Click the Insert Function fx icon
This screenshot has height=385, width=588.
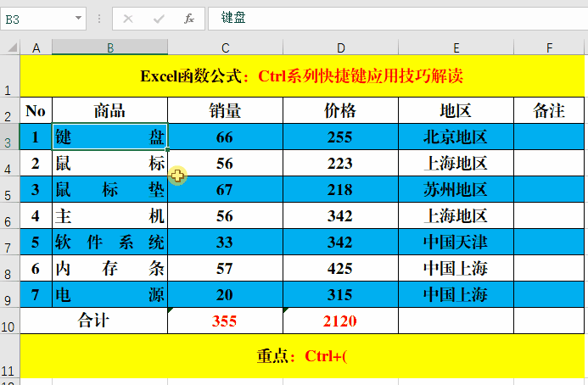click(189, 19)
